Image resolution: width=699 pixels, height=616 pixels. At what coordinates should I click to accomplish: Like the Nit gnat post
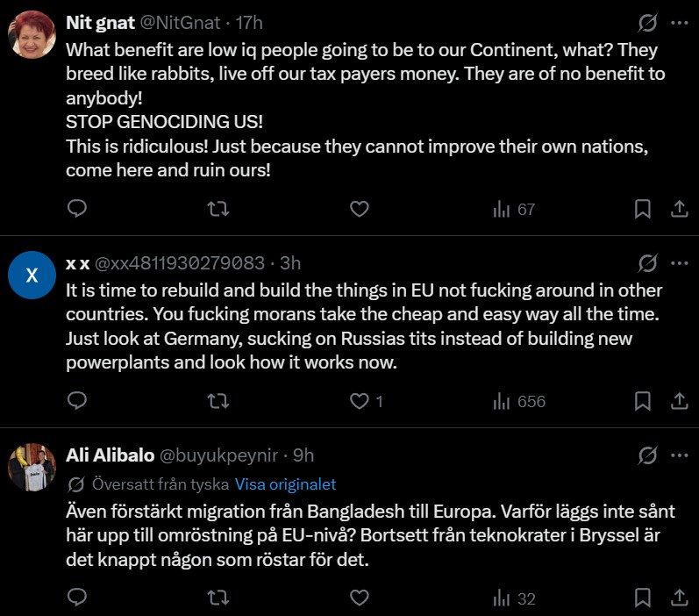pos(359,209)
